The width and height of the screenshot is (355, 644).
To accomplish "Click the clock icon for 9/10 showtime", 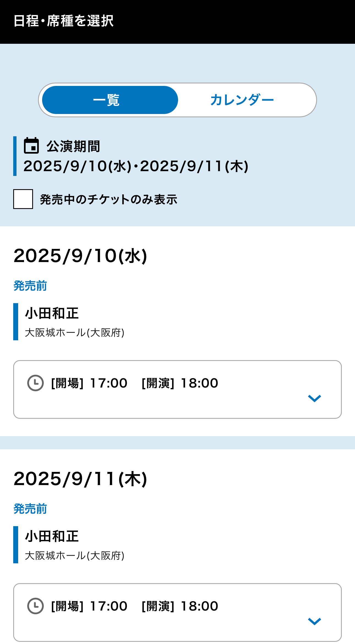I will [35, 383].
